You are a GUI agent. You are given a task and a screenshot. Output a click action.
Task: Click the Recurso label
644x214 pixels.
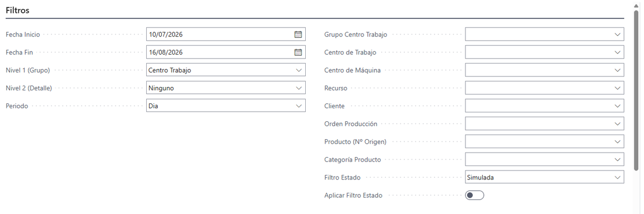335,88
